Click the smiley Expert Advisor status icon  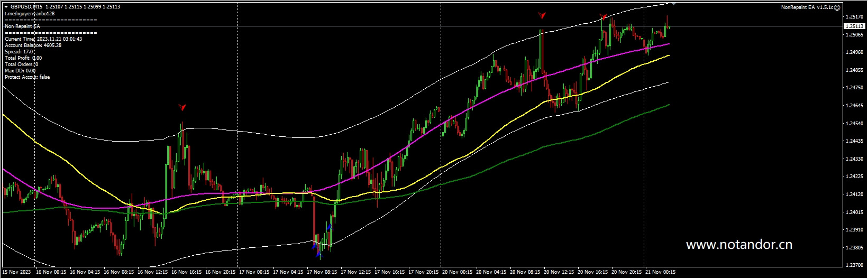pos(837,7)
